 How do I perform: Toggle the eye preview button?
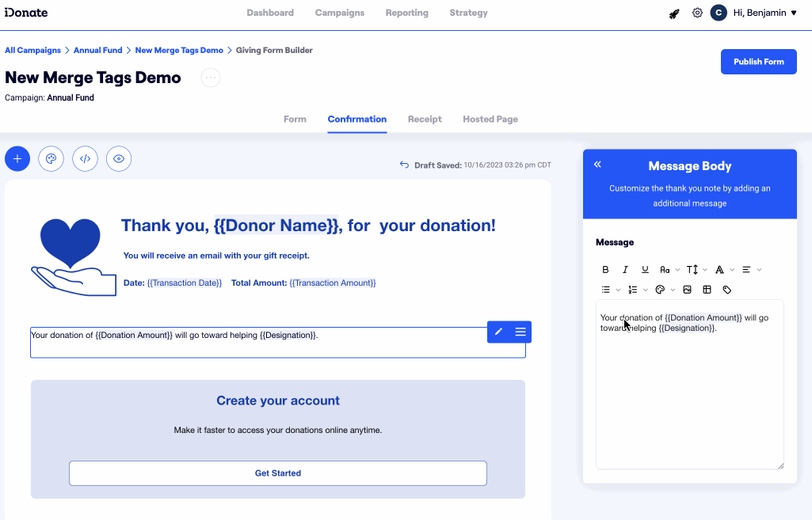click(119, 158)
